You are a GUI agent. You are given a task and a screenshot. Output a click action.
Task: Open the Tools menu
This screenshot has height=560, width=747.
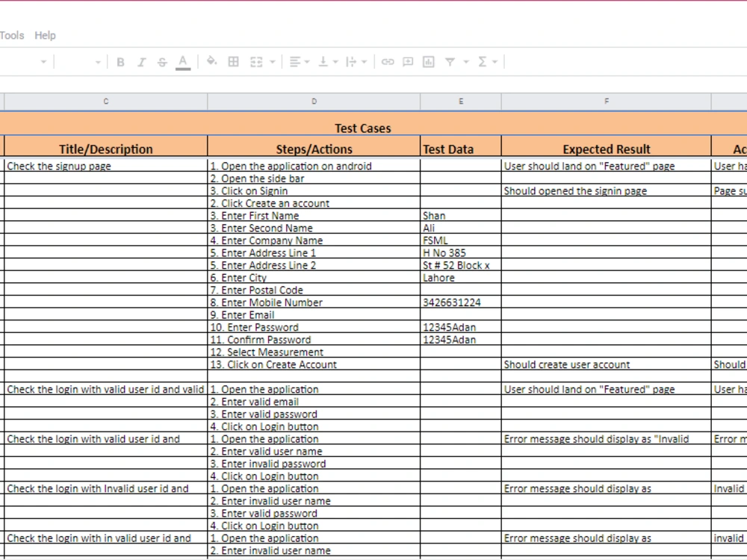click(12, 35)
